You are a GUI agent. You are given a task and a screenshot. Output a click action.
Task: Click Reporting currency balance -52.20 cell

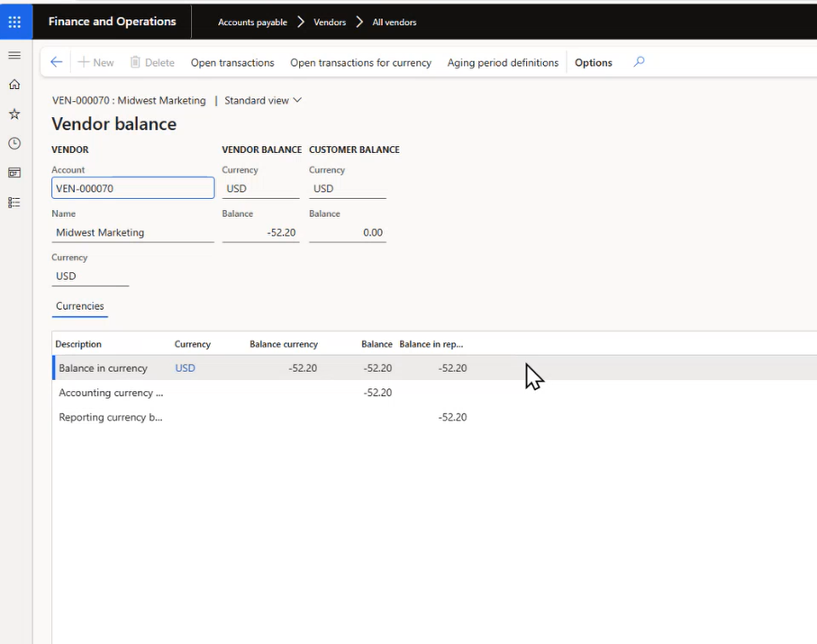(452, 417)
